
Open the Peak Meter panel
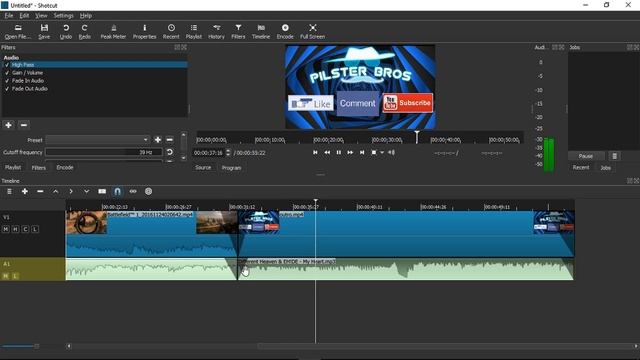click(113, 31)
